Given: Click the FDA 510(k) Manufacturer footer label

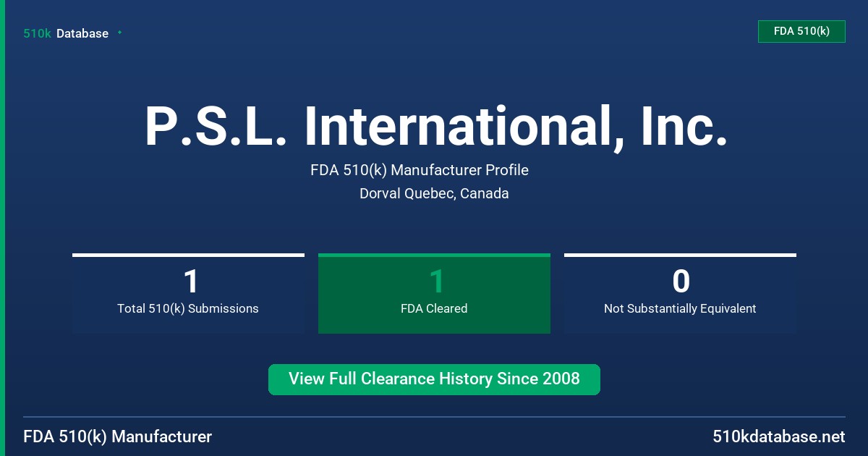Looking at the screenshot, I should coord(118,436).
